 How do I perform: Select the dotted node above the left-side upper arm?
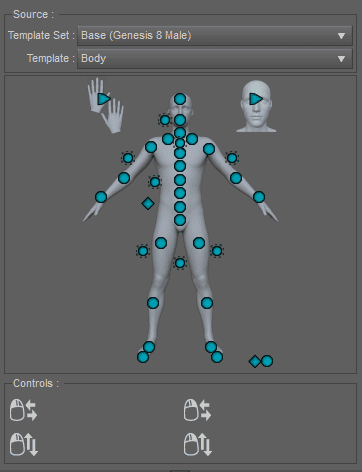tap(128, 158)
